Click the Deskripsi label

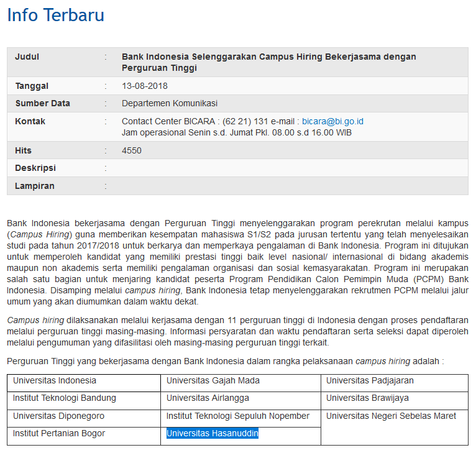click(35, 168)
